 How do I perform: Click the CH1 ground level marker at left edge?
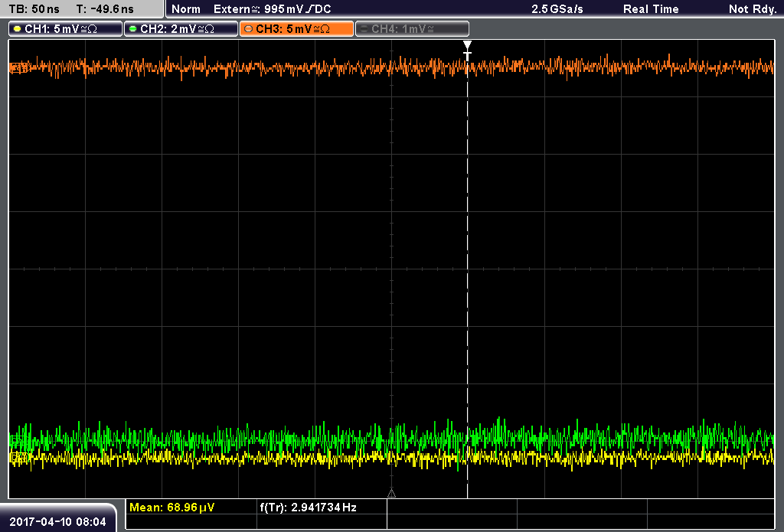click(18, 456)
